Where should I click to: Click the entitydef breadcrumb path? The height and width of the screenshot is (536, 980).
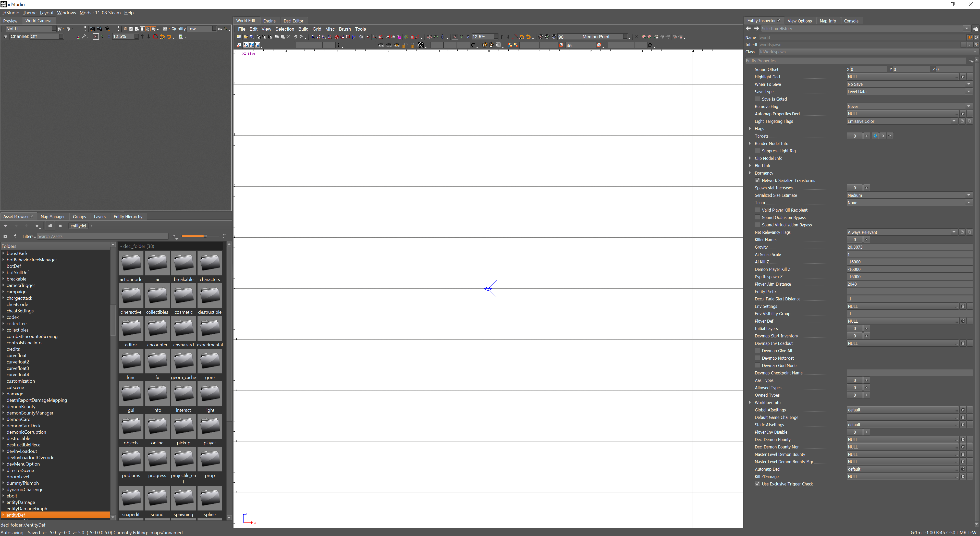pyautogui.click(x=78, y=226)
